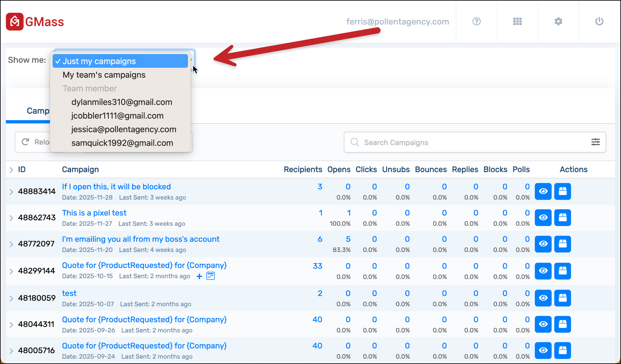Click eye button for campaign 48772097
The image size is (621, 364).
pos(543,244)
